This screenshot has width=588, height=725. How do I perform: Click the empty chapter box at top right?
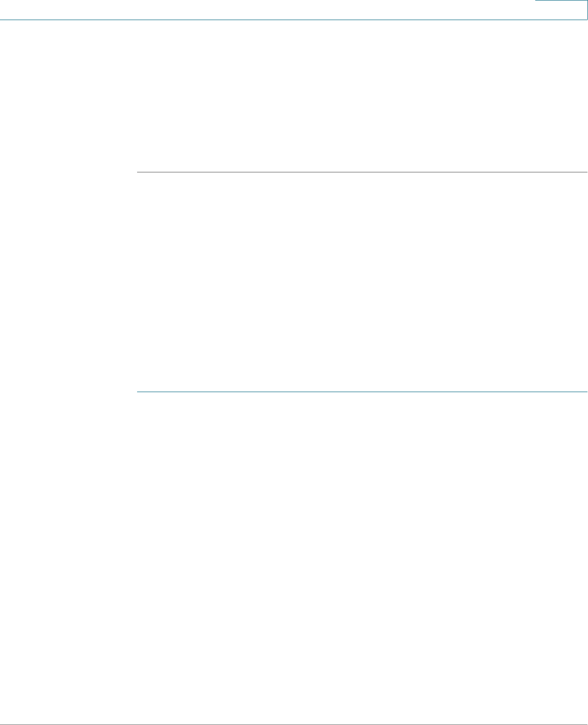coord(561,10)
